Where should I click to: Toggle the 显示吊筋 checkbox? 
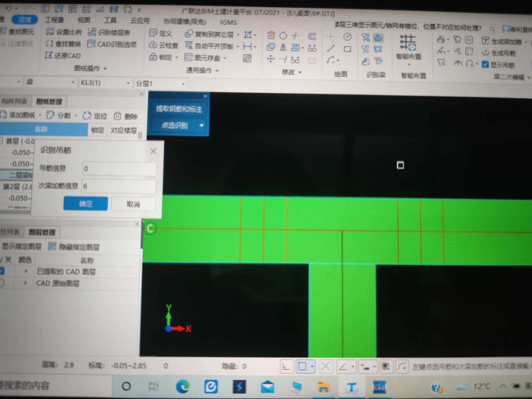(x=485, y=64)
